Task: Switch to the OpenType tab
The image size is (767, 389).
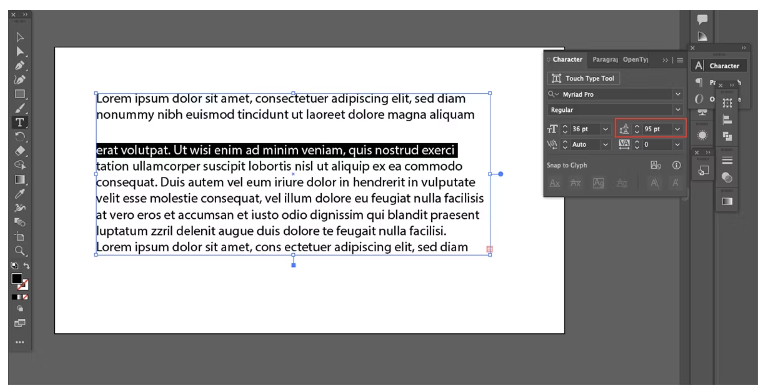Action: point(635,60)
